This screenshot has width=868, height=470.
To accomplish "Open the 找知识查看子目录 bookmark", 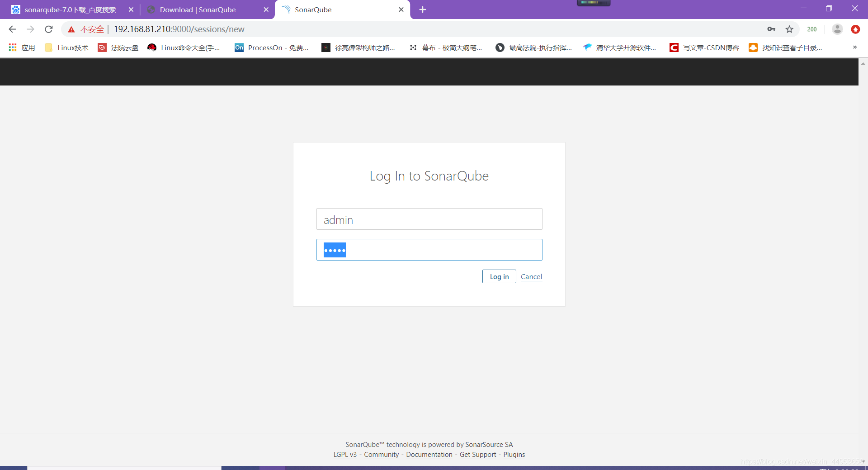I will tap(785, 47).
